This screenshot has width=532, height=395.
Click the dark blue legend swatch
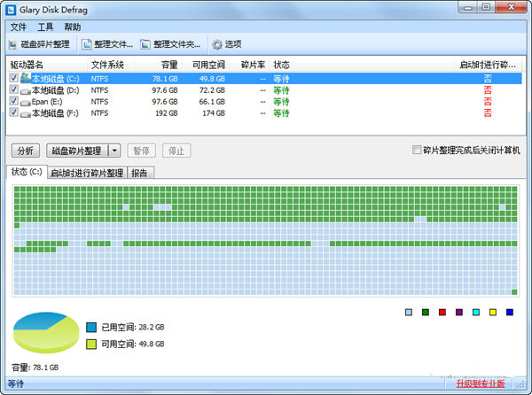[510, 312]
